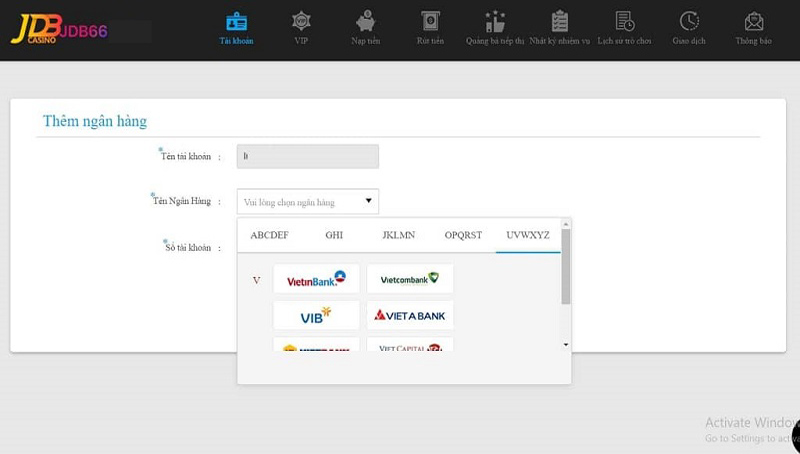800x454 pixels.
Task: Select VIB bank option
Action: coord(316,315)
